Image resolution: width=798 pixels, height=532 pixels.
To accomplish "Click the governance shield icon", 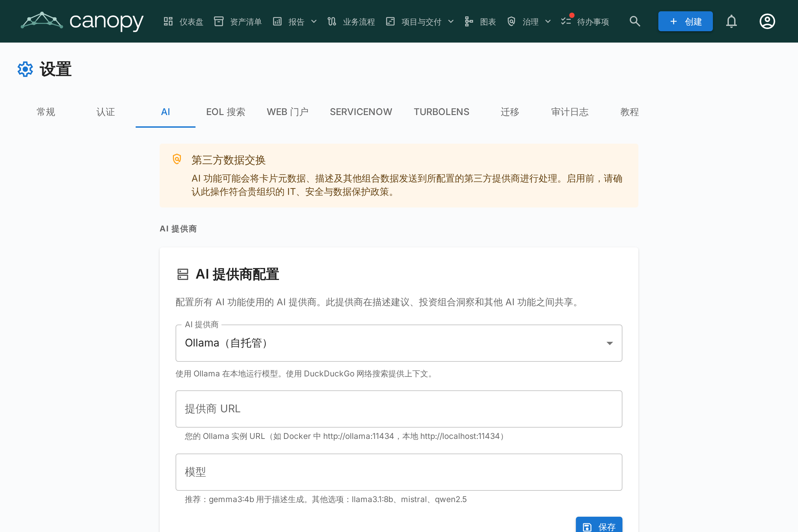I will pos(511,21).
